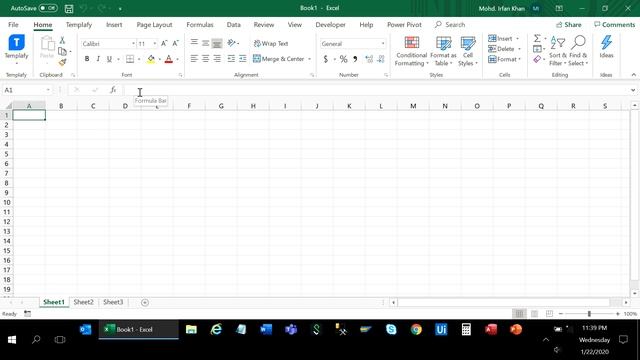
Task: Toggle Bold formatting
Action: pos(87,59)
